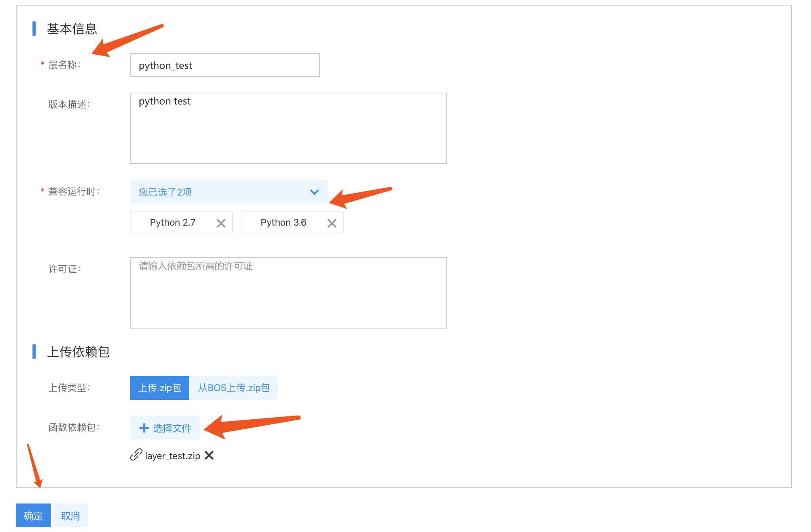Click the 基本信息 section heading
The image size is (811, 532).
[72, 29]
